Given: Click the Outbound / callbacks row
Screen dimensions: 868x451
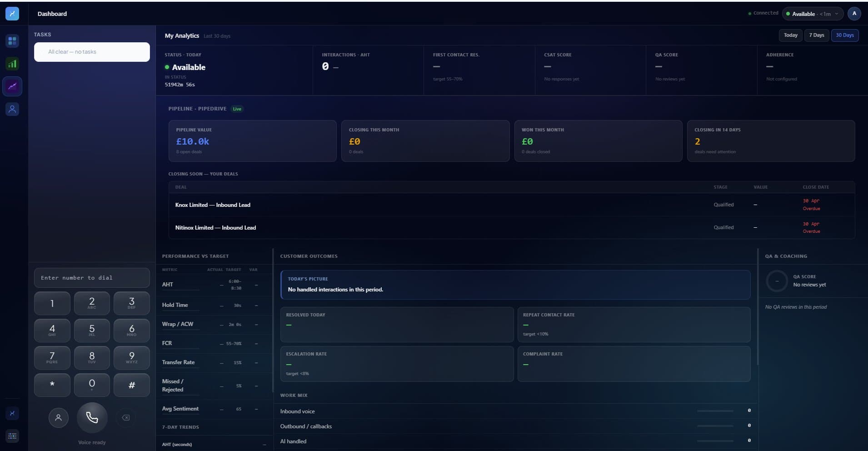Looking at the screenshot, I should coord(516,426).
